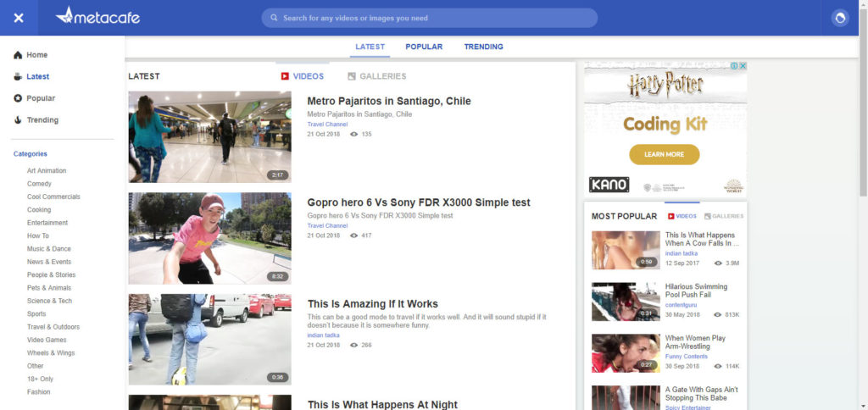Open the Fashion category

click(39, 391)
